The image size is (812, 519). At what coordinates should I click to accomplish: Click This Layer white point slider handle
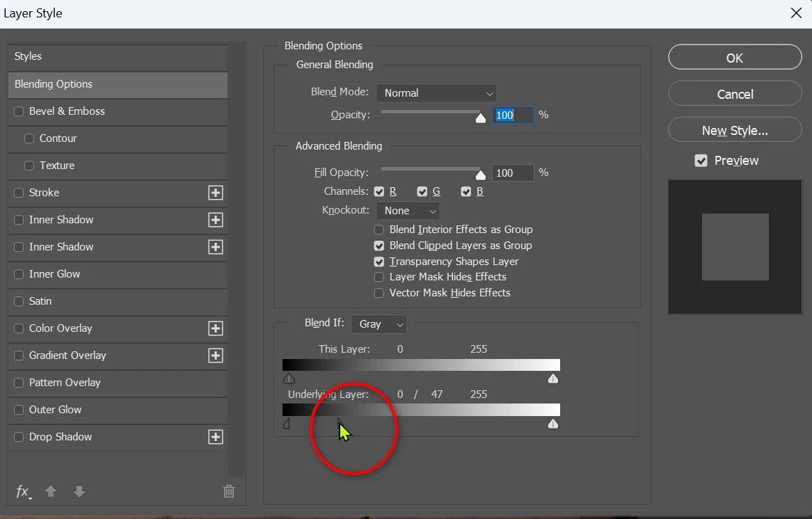point(553,378)
